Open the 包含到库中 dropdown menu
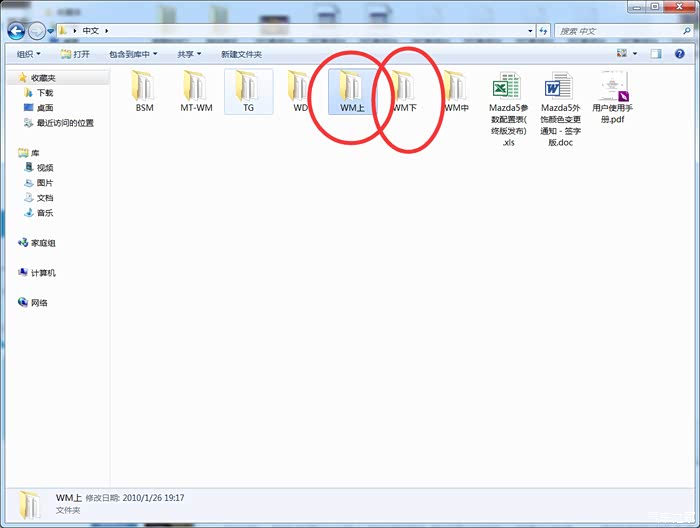700x528 pixels. point(133,54)
